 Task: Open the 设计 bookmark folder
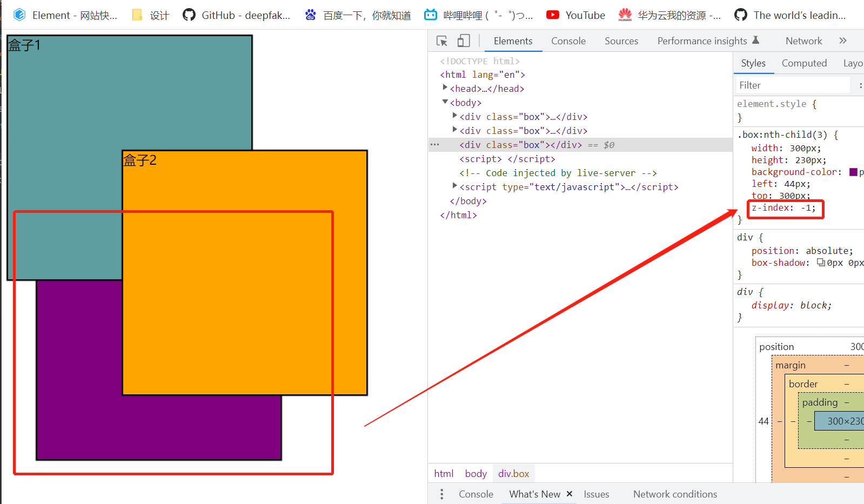pos(151,15)
